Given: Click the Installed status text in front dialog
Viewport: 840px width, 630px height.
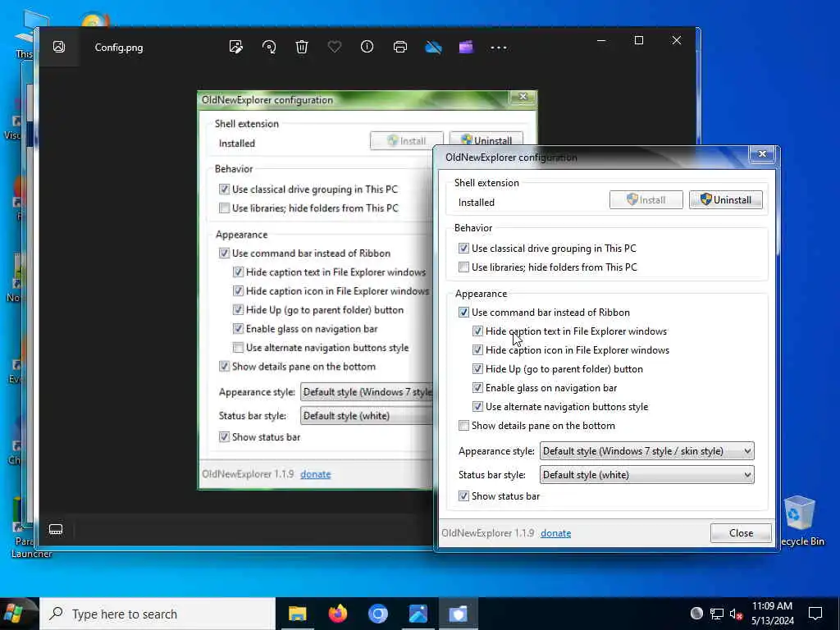Looking at the screenshot, I should point(477,203).
